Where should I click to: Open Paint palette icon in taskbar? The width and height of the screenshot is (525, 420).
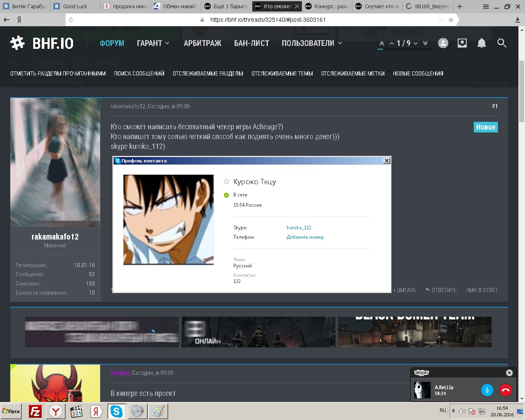pyautogui.click(x=158, y=411)
